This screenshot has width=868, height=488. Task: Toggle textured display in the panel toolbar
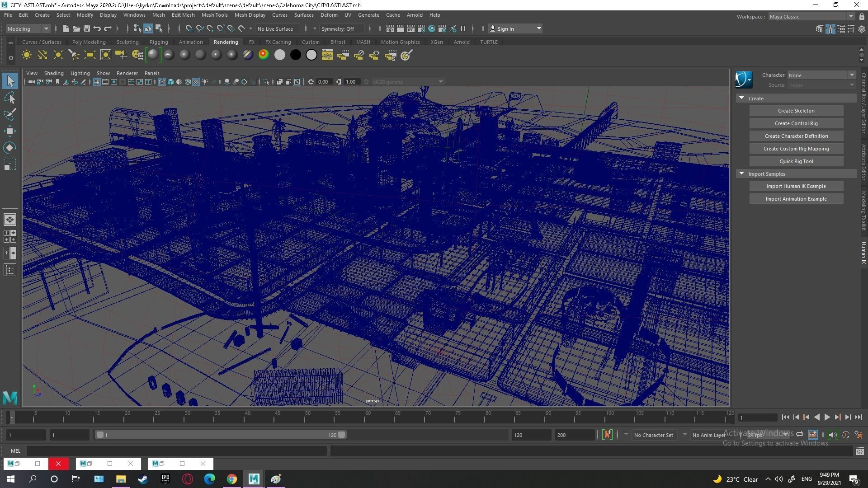click(x=196, y=82)
